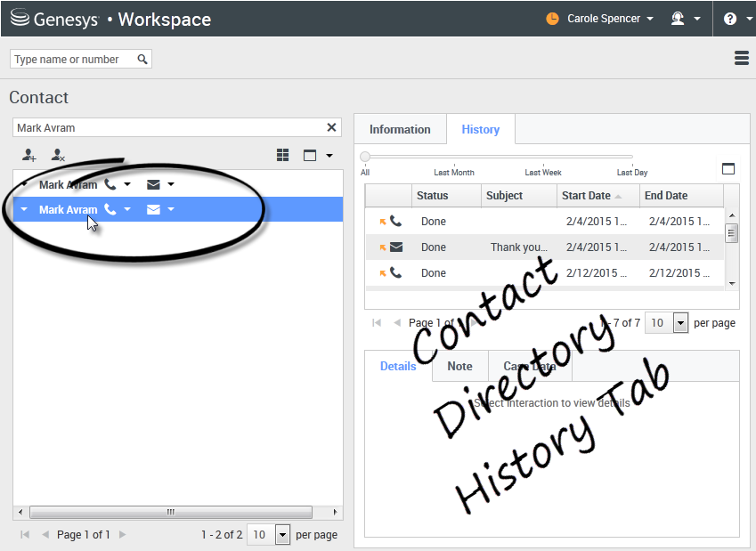
Task: Open the Note tab
Action: click(x=459, y=366)
